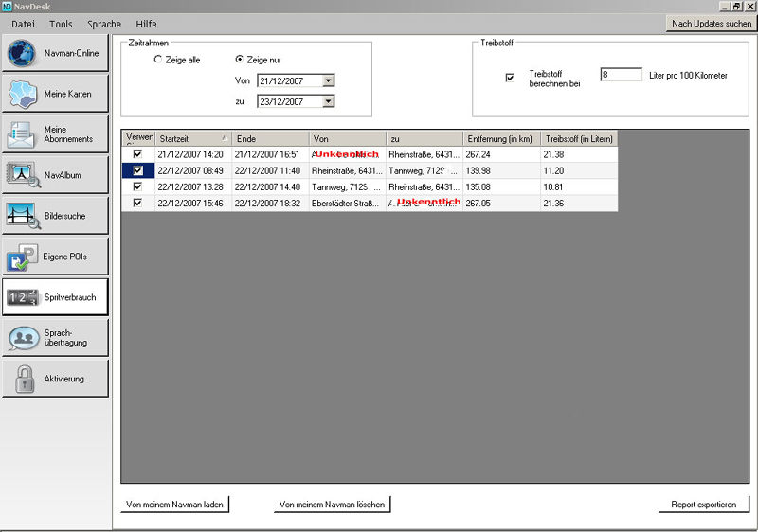The width and height of the screenshot is (758, 532).
Task: Open the Sprachübertragung speech icon
Action: (x=23, y=338)
